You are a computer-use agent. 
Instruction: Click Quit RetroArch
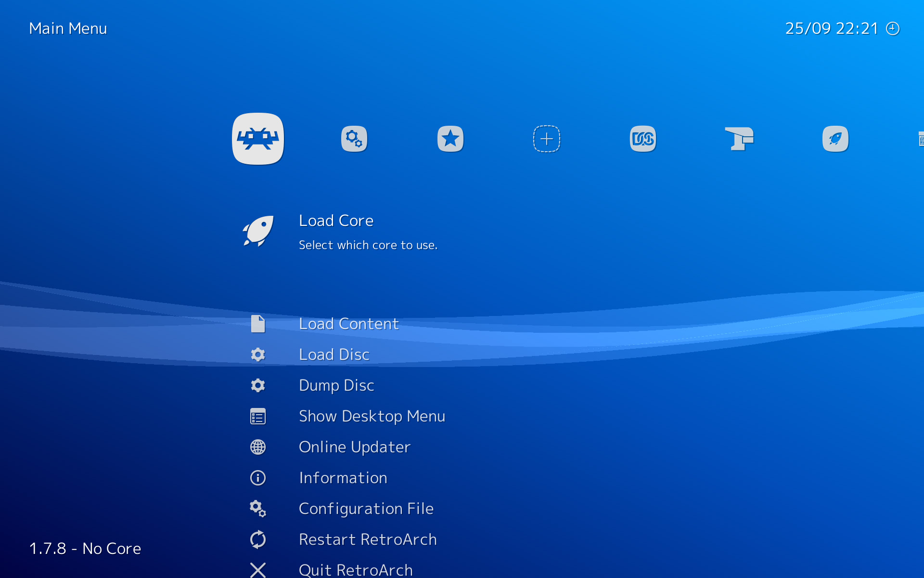355,569
